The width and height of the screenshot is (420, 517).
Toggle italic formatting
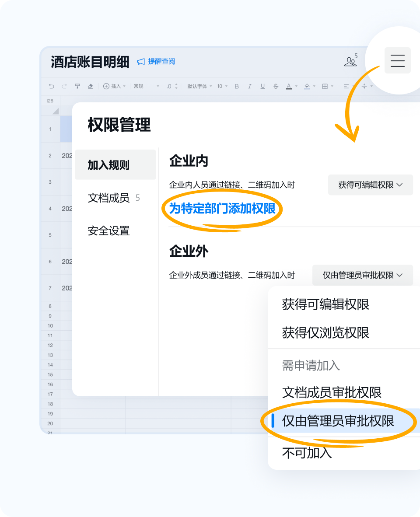tap(250, 86)
